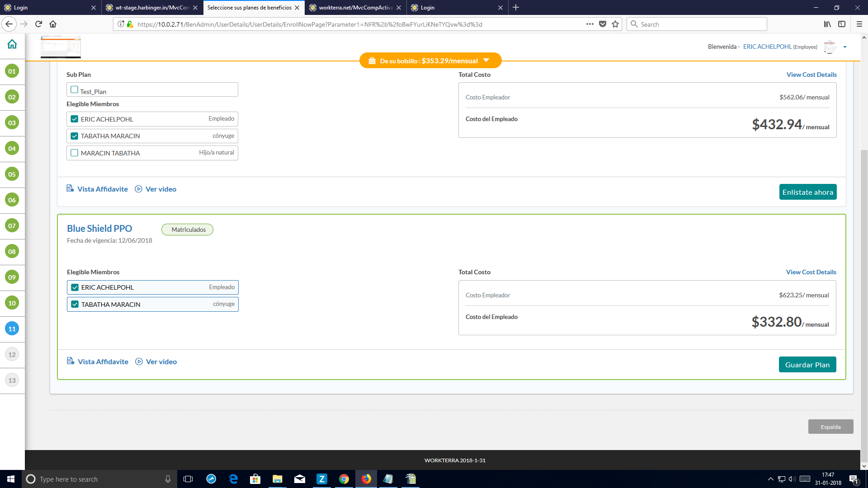Click the Firefox bookmark star icon
Viewport: 868px width, 488px height.
(x=615, y=24)
